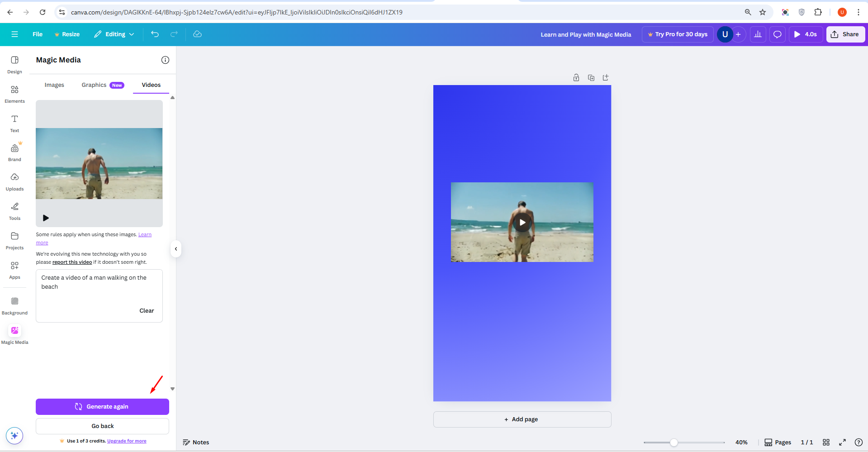Open the Upgrade for more link

click(x=127, y=441)
